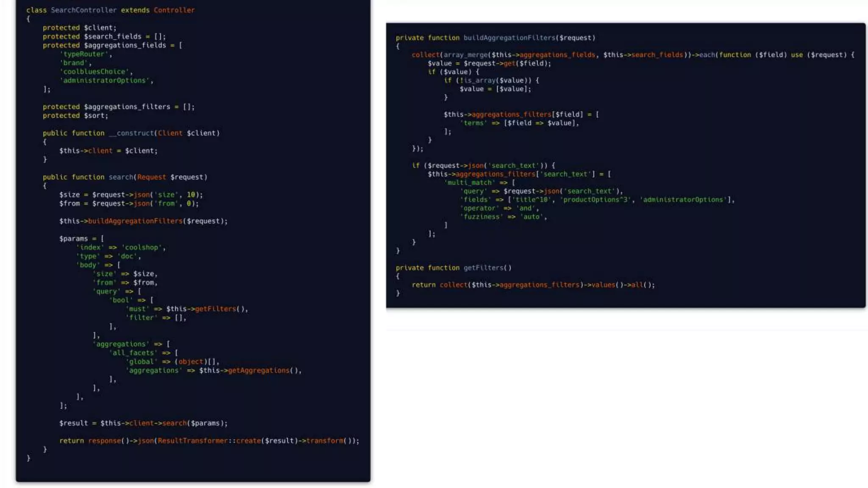Click the SearchController class name
The height and width of the screenshot is (488, 868).
83,10
